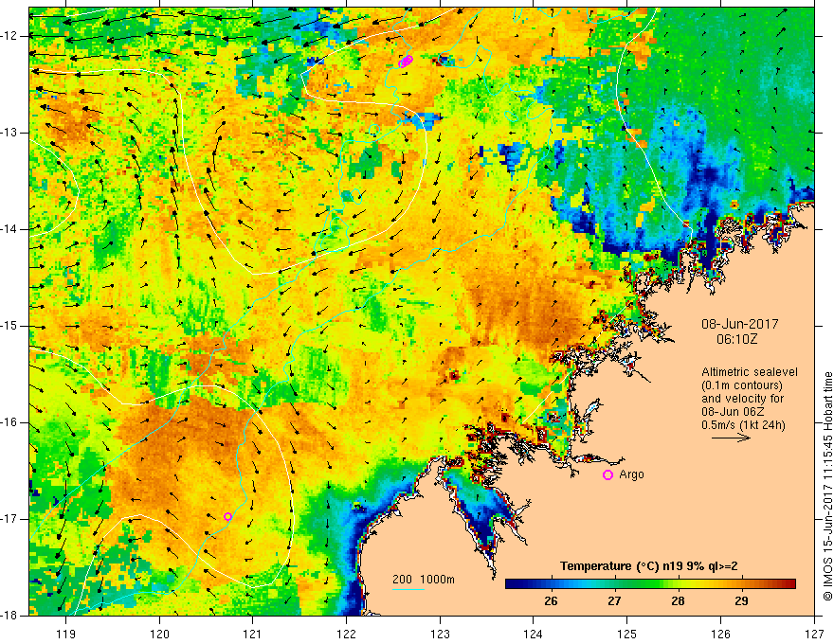The image size is (834, 644).
Task: Select the "08-Jun-2017" date text
Action: point(740,324)
